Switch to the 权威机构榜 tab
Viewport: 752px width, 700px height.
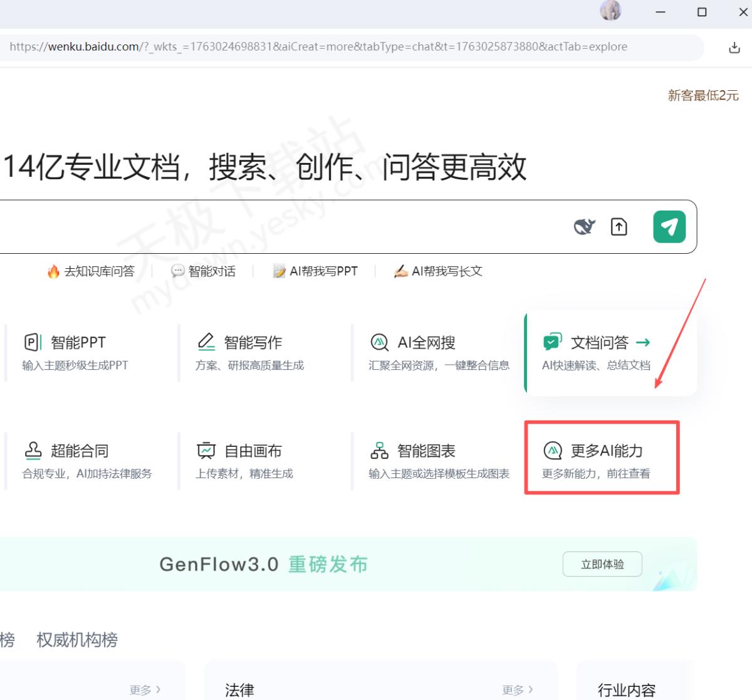click(77, 640)
